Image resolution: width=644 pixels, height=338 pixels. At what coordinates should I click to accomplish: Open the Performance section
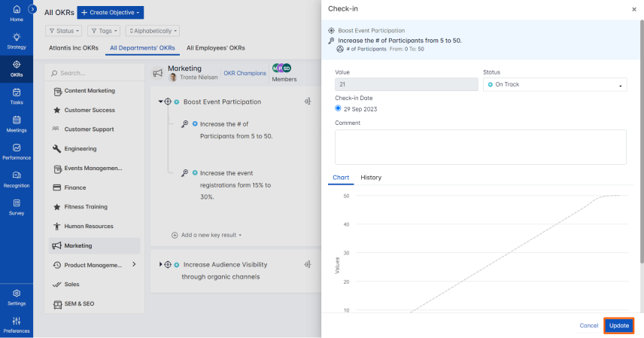(x=17, y=152)
